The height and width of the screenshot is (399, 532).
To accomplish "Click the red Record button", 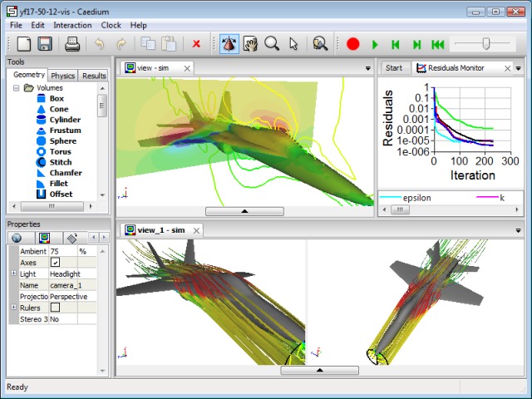I will 352,44.
